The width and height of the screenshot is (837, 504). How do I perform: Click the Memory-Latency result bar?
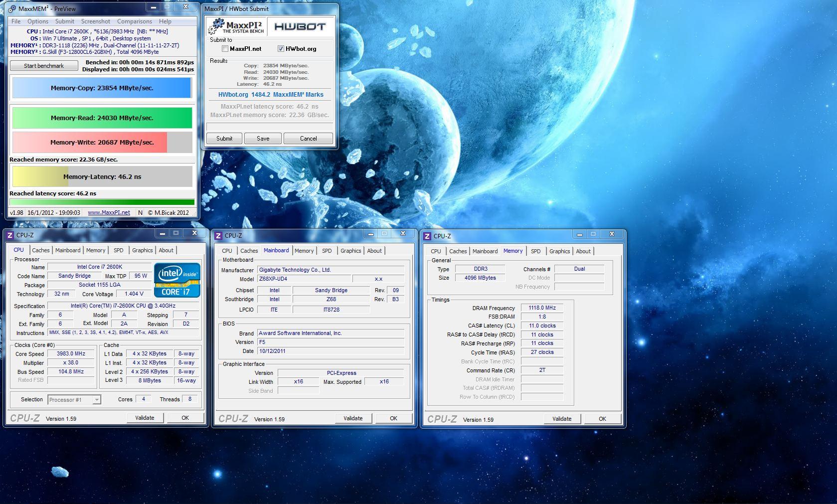[x=102, y=176]
